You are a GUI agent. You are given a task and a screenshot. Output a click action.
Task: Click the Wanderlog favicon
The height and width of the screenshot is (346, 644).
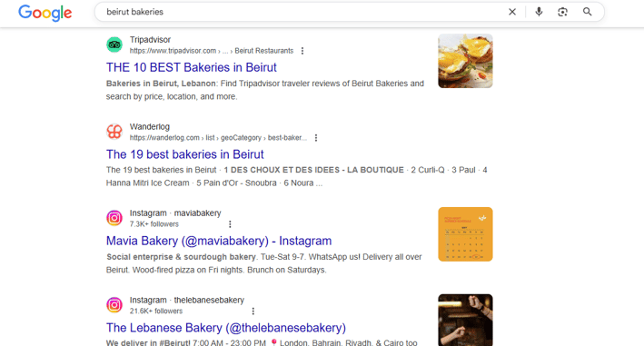pyautogui.click(x=114, y=132)
